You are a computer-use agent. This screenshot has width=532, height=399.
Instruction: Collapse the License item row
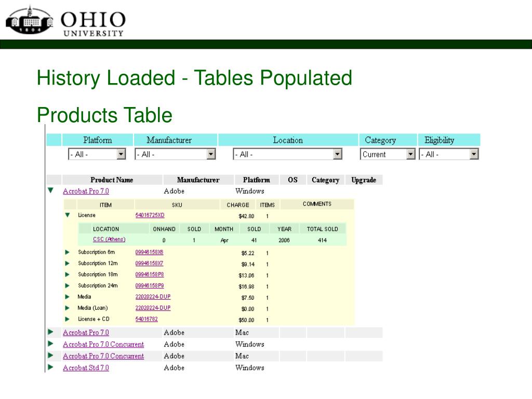68,215
